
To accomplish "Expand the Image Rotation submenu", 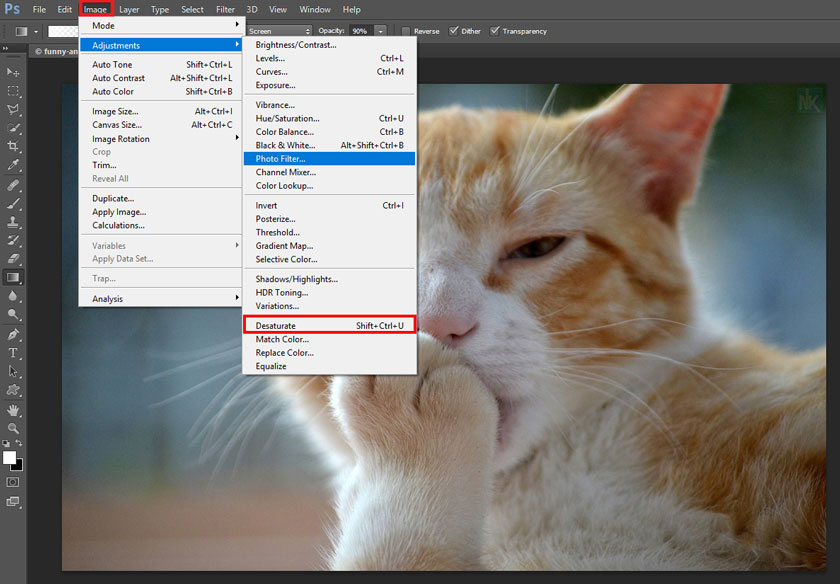I will 160,138.
